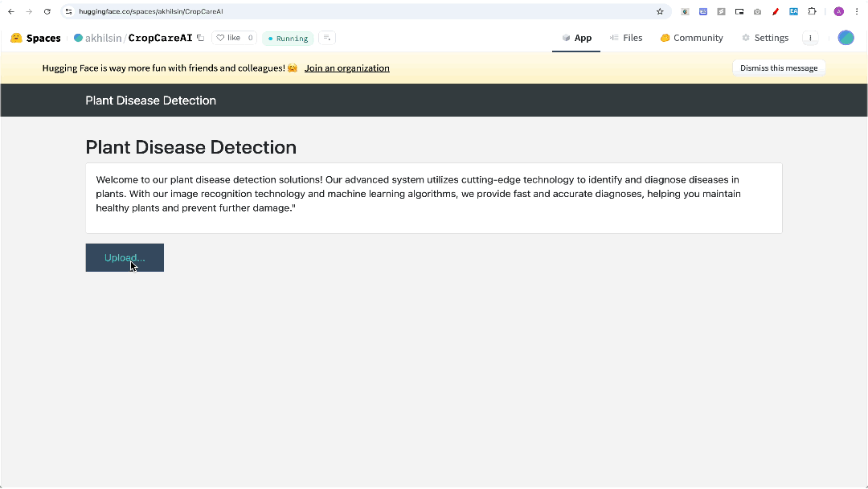868x489 pixels.
Task: Switch to the Files tab
Action: 626,38
